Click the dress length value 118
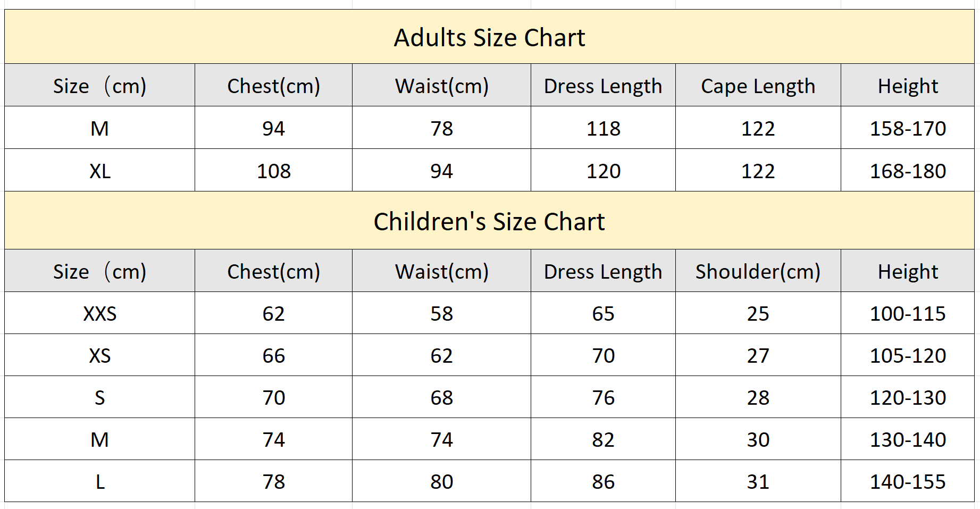This screenshot has height=509, width=980. coord(603,128)
